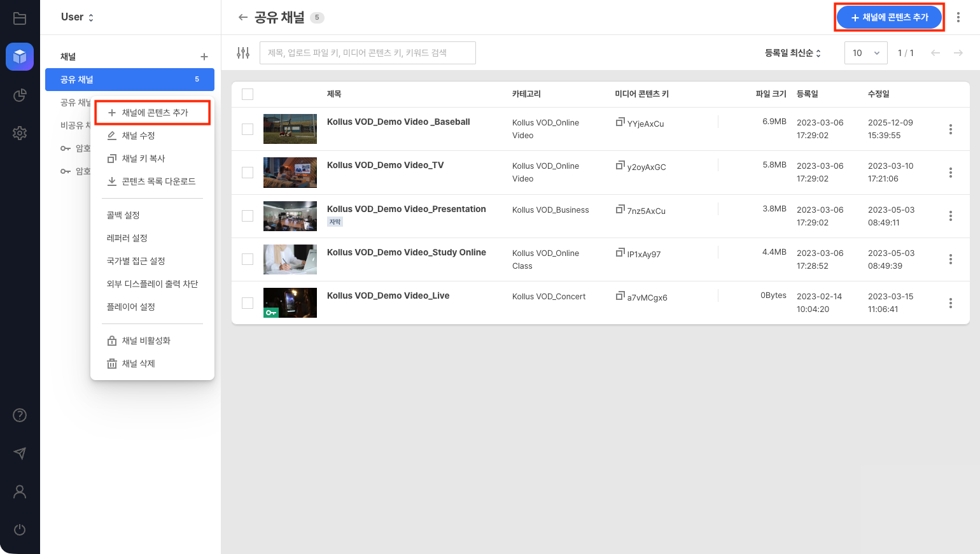
Task: Open the statistics pie chart sidebar icon
Action: point(20,95)
